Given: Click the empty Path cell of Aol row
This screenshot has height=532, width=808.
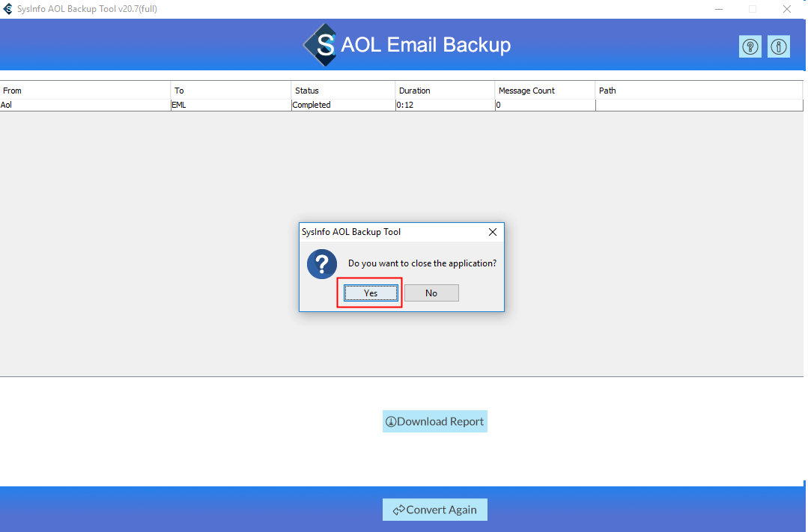Looking at the screenshot, I should click(x=699, y=105).
